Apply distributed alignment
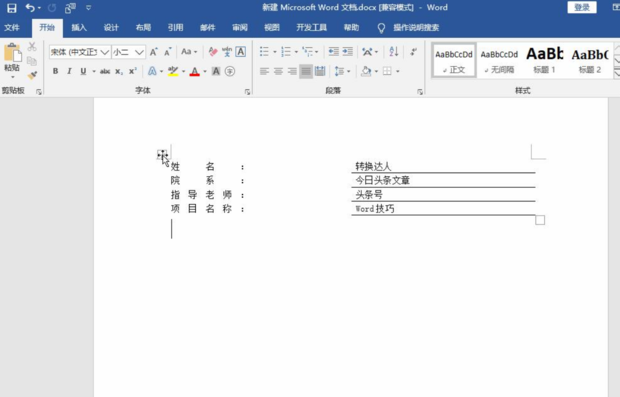620x397 pixels. [320, 71]
